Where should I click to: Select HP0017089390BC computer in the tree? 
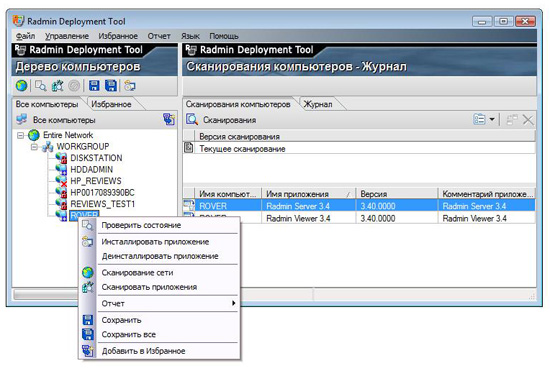coord(102,193)
